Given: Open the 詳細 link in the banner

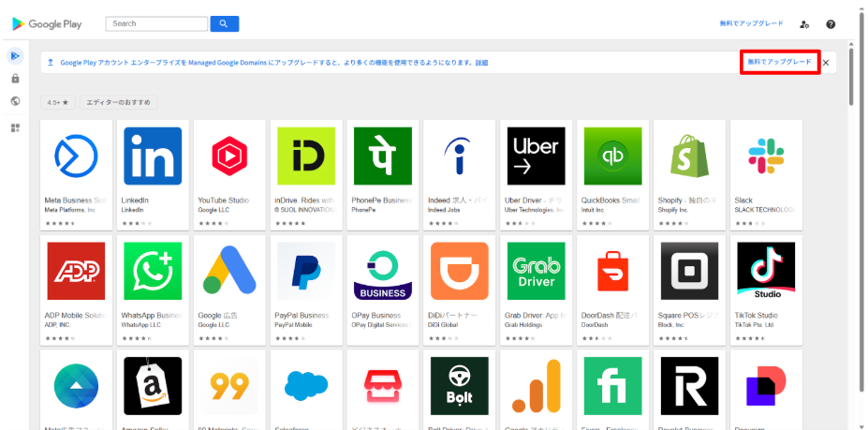Looking at the screenshot, I should coord(481,63).
